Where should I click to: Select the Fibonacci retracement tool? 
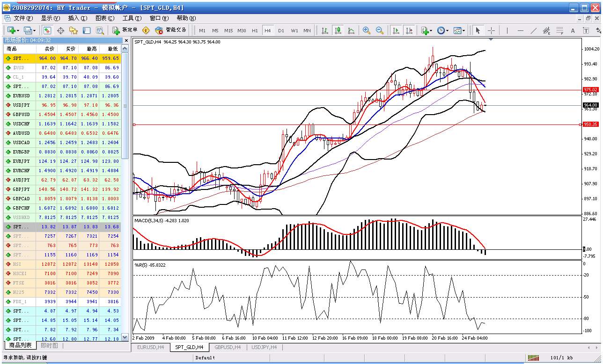pos(559,30)
